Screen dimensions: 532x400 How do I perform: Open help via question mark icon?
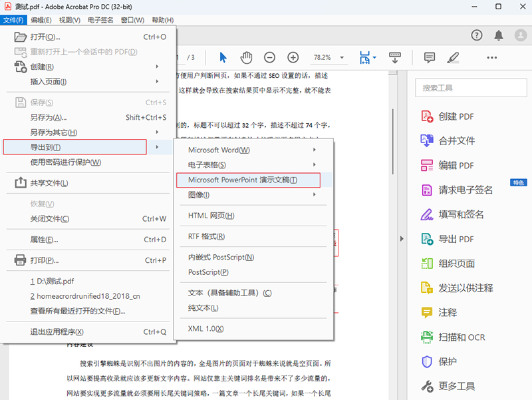tap(477, 35)
